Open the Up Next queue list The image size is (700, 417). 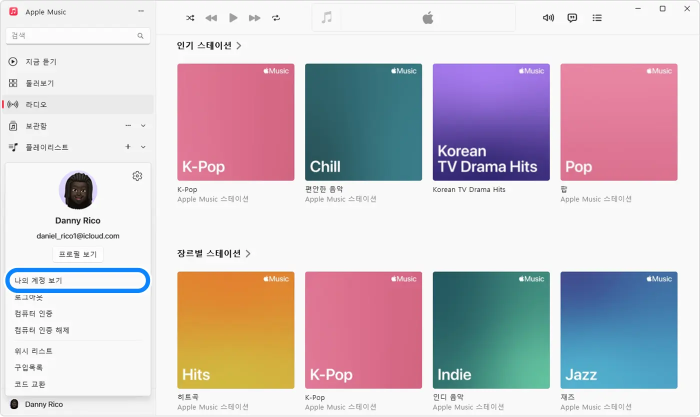click(597, 18)
